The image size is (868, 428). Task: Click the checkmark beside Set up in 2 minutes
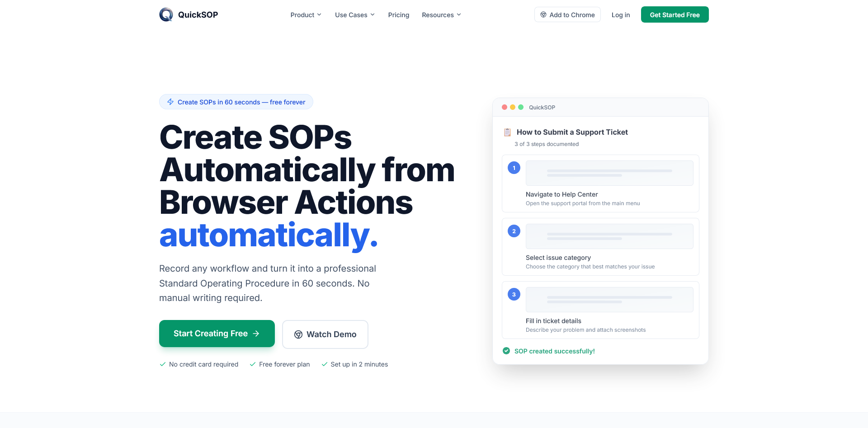pyautogui.click(x=324, y=364)
